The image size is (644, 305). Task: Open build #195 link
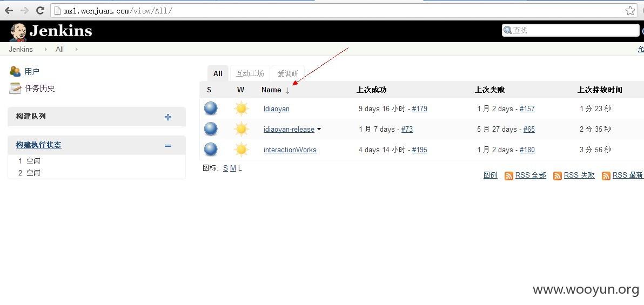(420, 150)
